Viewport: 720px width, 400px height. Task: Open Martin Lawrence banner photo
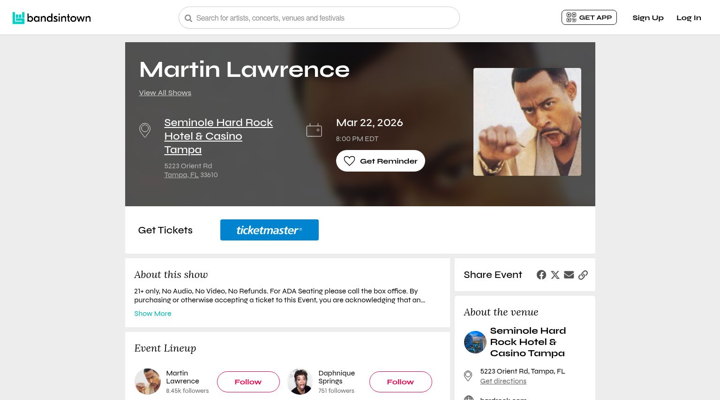tap(527, 122)
